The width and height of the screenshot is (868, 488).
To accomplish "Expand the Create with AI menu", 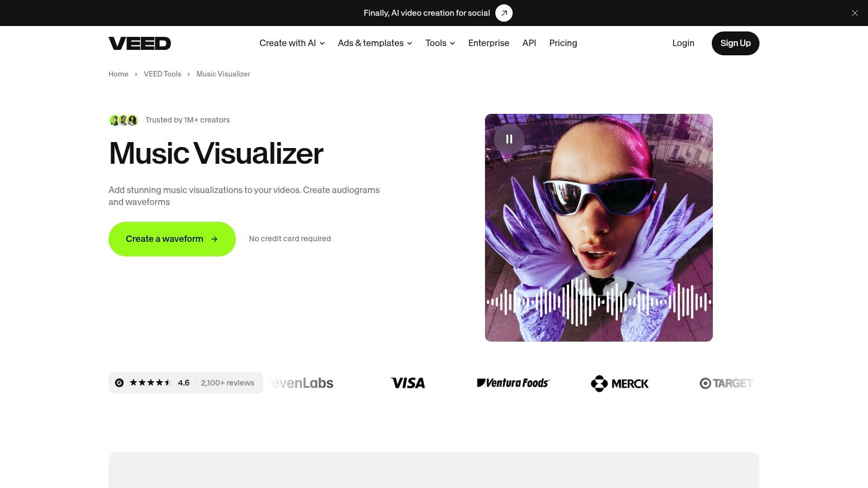I will coord(292,43).
